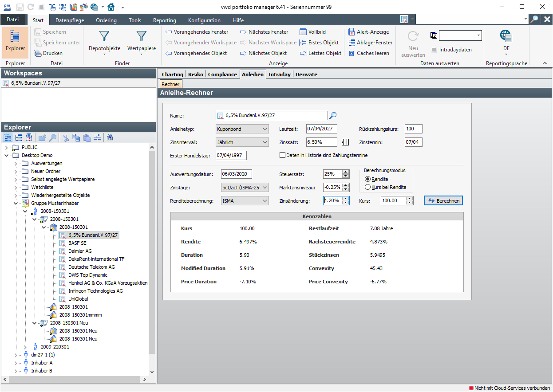This screenshot has height=392, width=553.
Task: Select 'Kurs bei Rendite' radio option
Action: [x=367, y=187]
